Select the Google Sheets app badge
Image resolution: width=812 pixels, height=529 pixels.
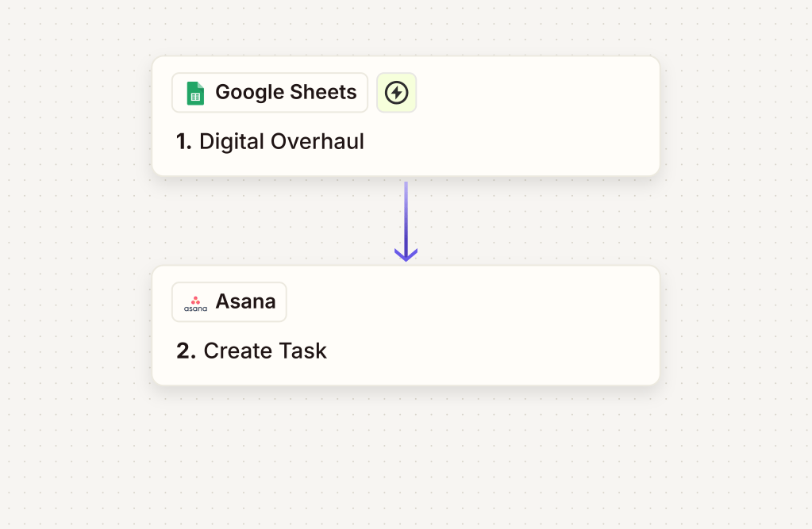[x=270, y=93]
